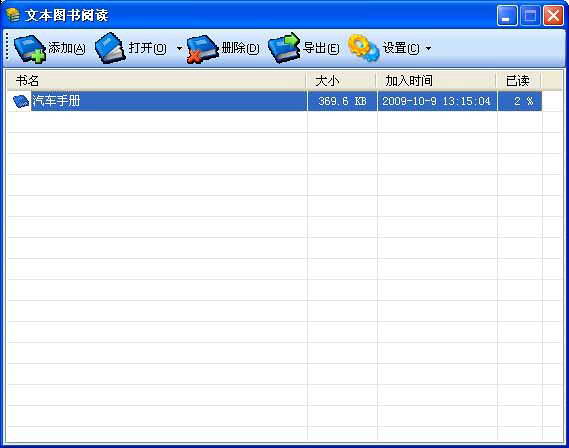Close the 文本图书阅读 window
This screenshot has height=448, width=569.
click(x=553, y=16)
